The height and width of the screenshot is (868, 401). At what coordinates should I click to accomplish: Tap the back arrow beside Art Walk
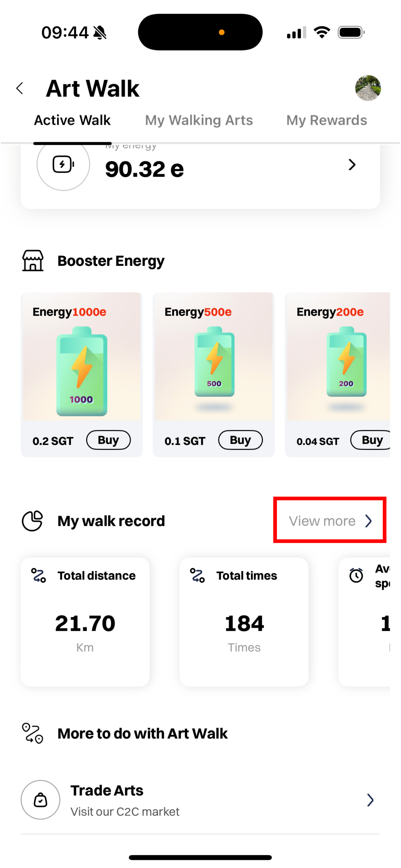point(20,88)
